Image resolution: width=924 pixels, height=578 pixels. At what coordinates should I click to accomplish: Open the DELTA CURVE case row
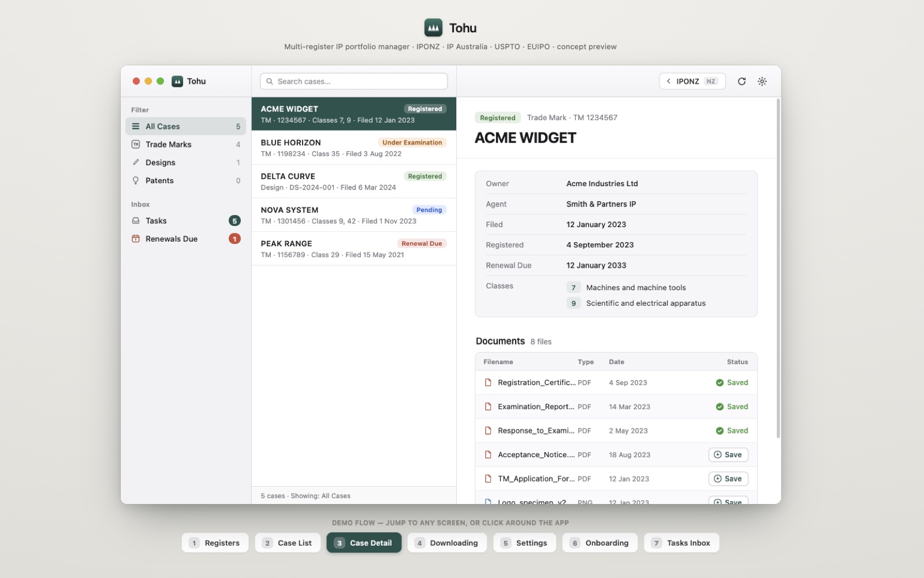(353, 181)
